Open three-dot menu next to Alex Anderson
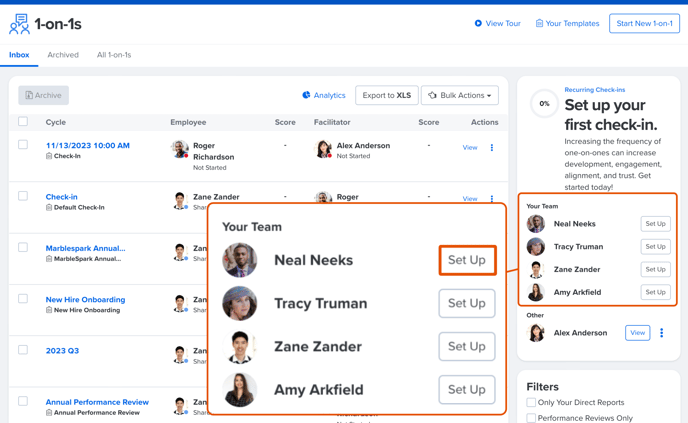The height and width of the screenshot is (423, 688). pyautogui.click(x=661, y=333)
